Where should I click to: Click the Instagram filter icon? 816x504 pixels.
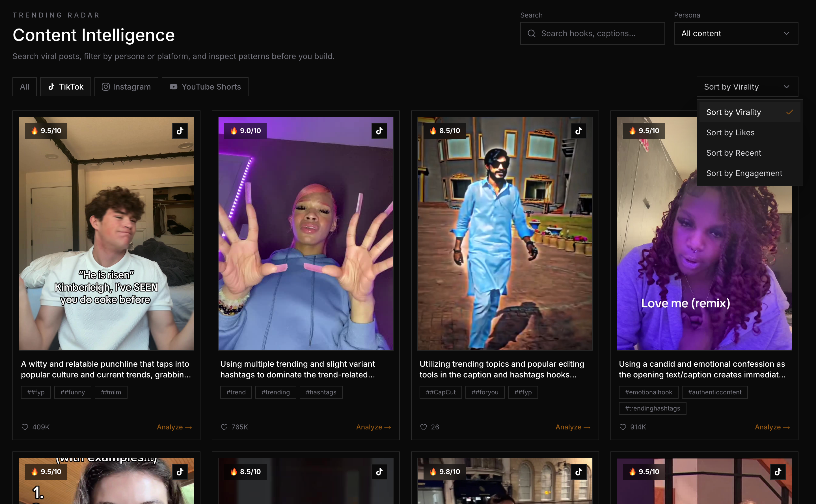pyautogui.click(x=105, y=87)
